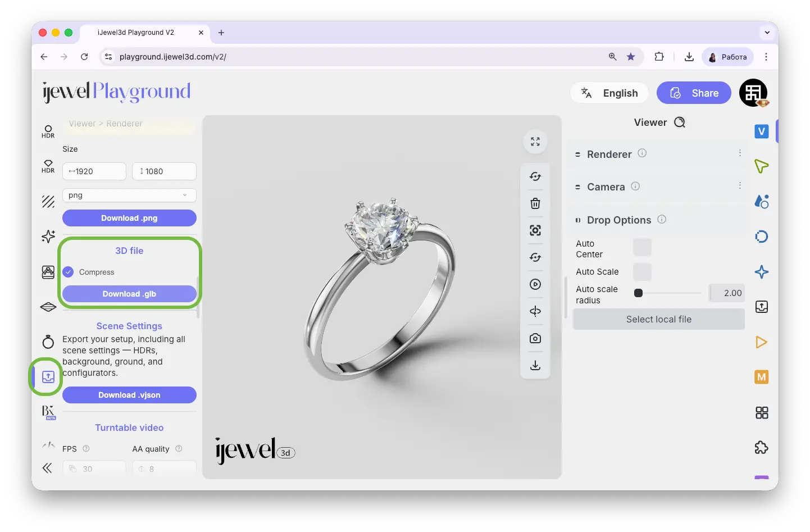810x532 pixels.
Task: Open the HDR environment sidebar icon
Action: click(48, 131)
